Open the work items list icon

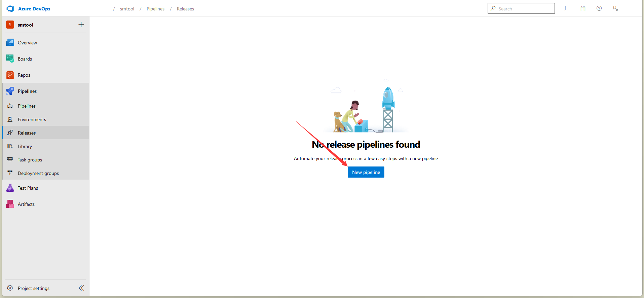(x=567, y=9)
